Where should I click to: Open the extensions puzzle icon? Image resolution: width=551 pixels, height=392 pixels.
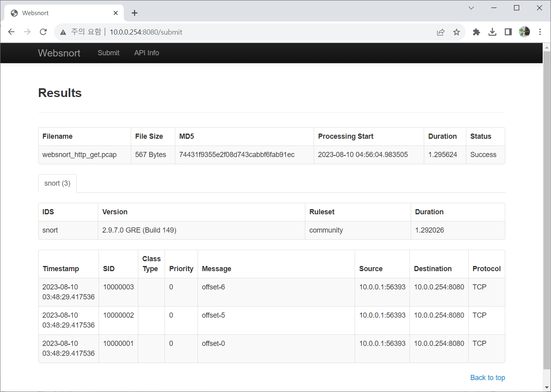click(476, 32)
